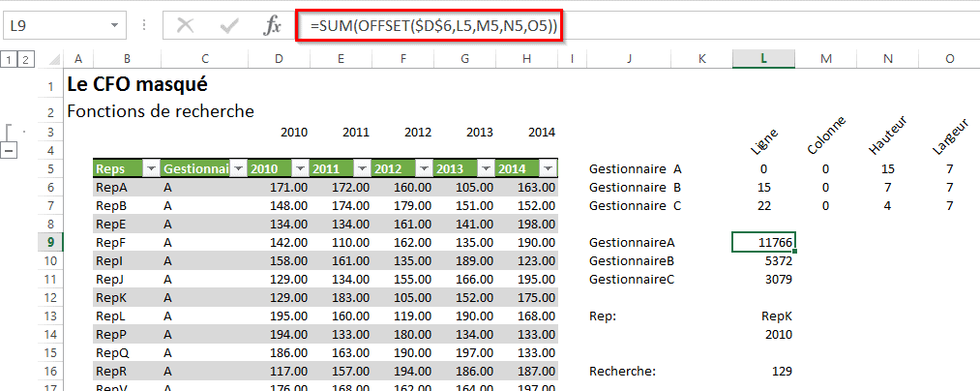Show outline level 1
Screen dimensions: 980x391
(x=9, y=60)
